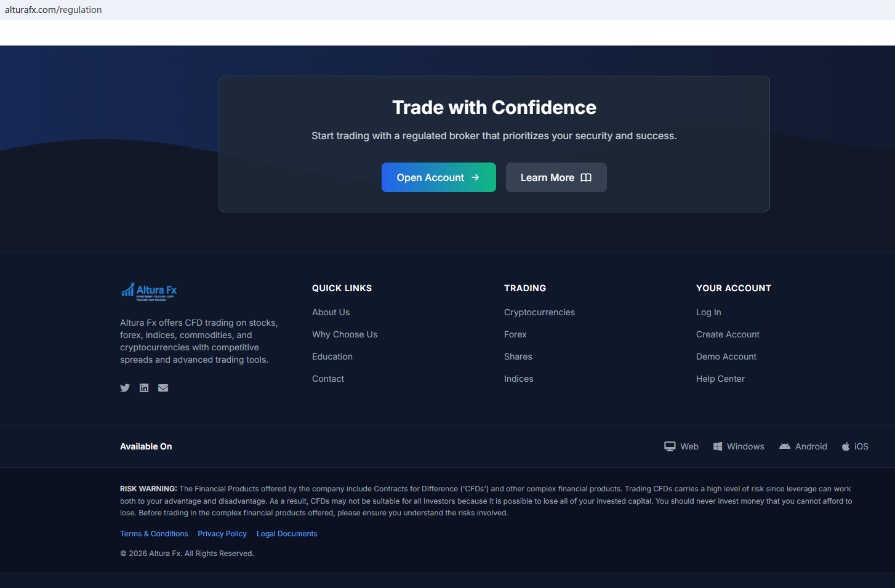Open the Education quick link

(x=332, y=356)
